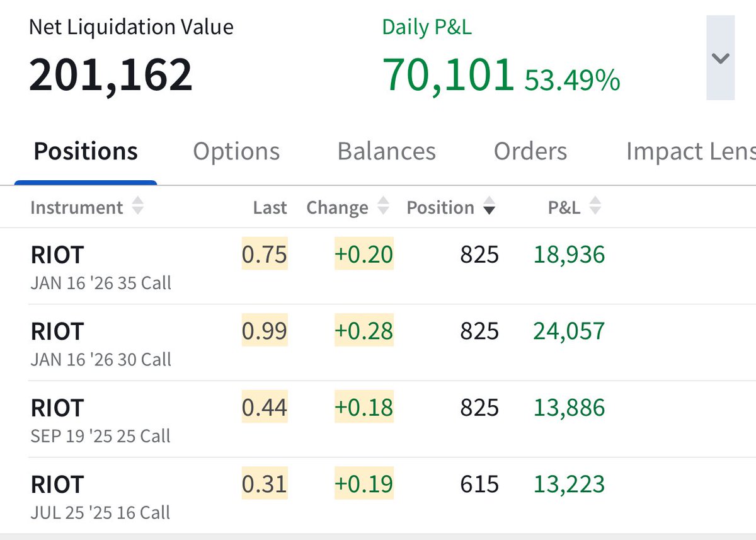Expand the account summary chevron dropdown
Image resolution: width=756 pixels, height=540 pixels.
click(x=720, y=58)
